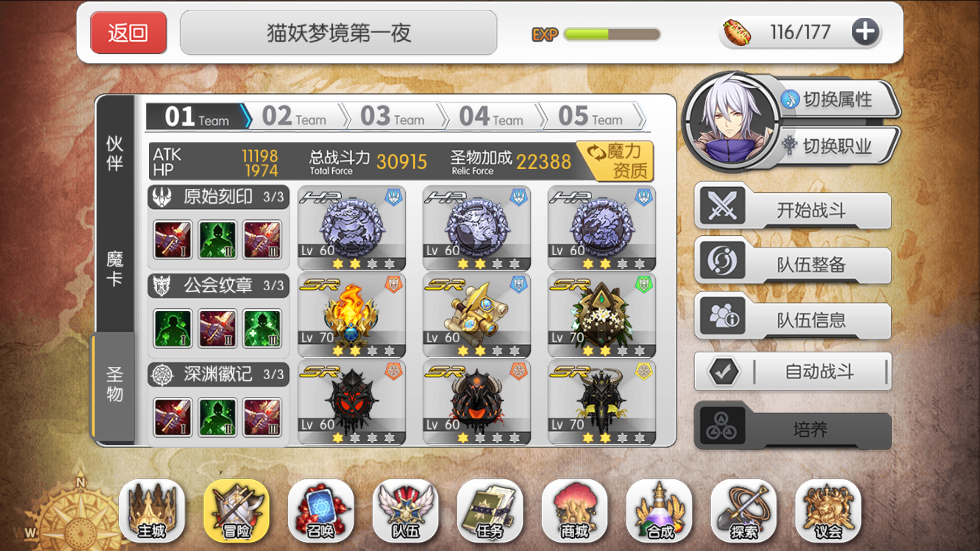
Task: Open the 主城 main city icon
Action: coord(152,511)
